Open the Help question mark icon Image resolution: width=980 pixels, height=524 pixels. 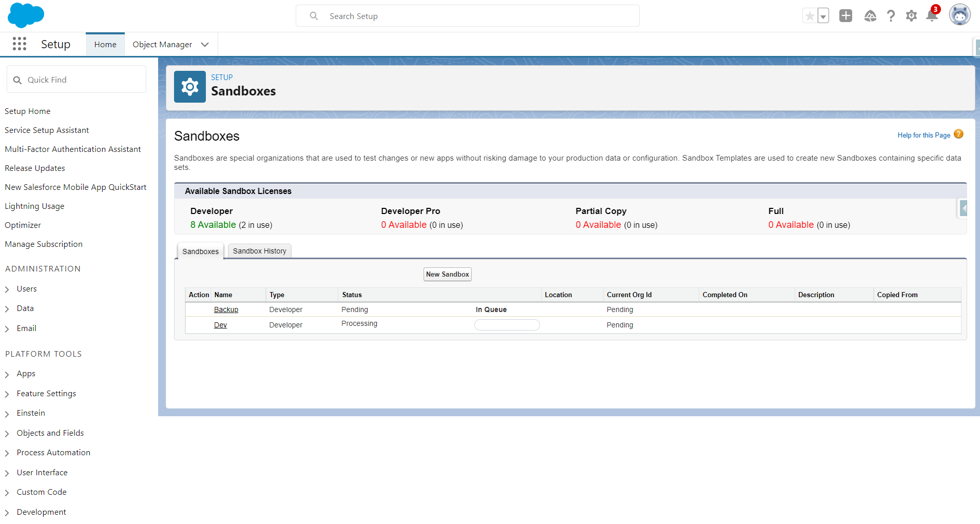pos(891,16)
